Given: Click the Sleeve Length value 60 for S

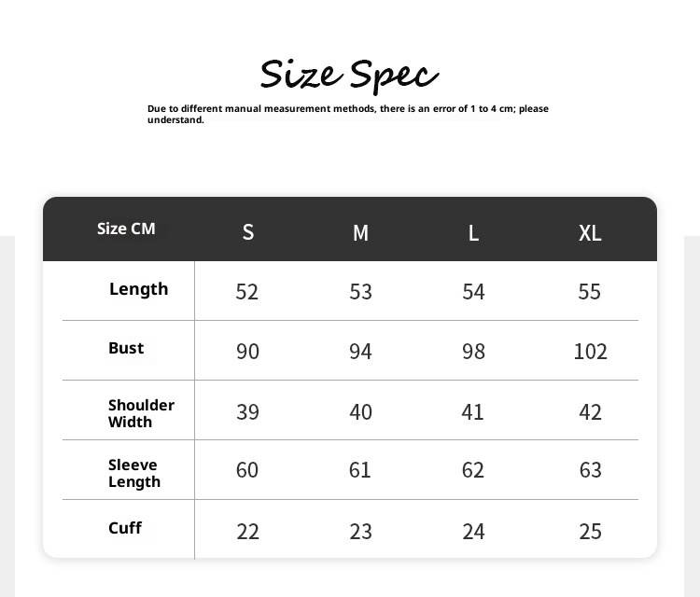Looking at the screenshot, I should (247, 470).
